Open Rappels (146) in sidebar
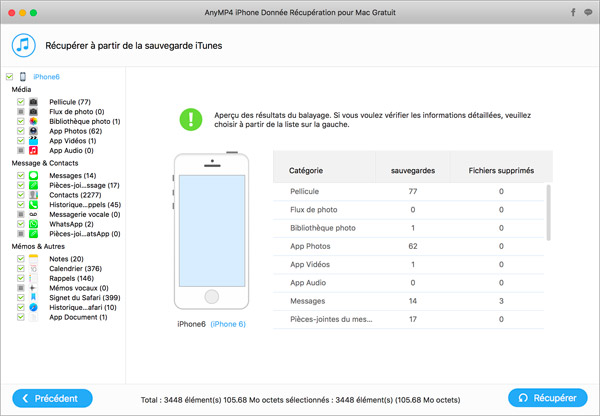600x416 pixels. pos(72,278)
